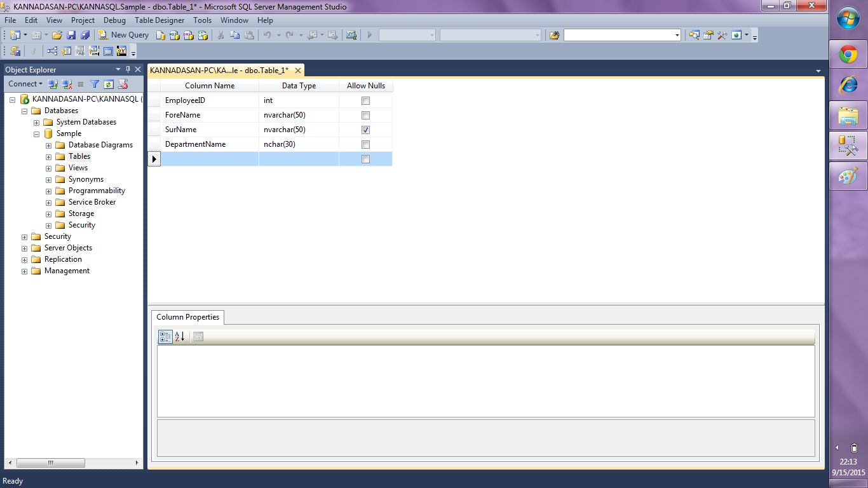Image resolution: width=868 pixels, height=488 pixels.
Task: Click the Activity Monitor icon
Action: tap(351, 35)
